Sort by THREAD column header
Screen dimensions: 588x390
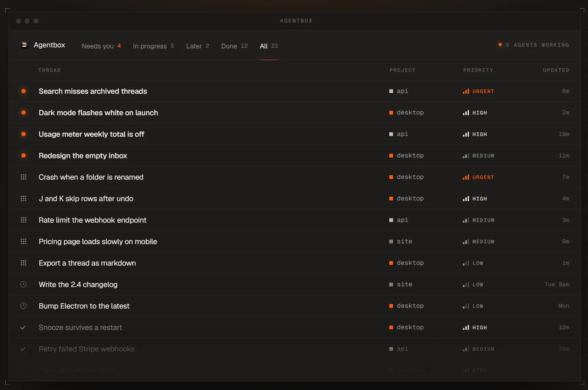(x=49, y=70)
